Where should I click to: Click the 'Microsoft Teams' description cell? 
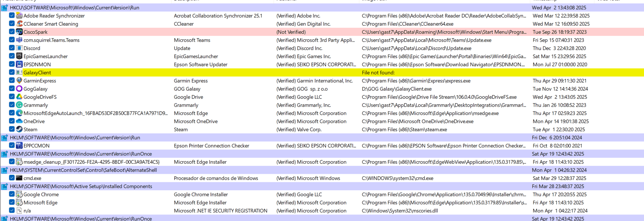coord(192,40)
